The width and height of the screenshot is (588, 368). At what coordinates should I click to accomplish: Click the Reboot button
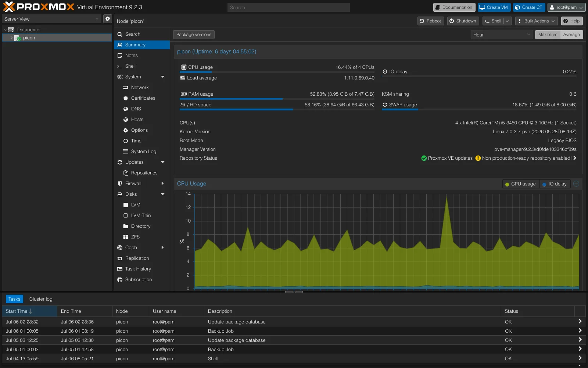(431, 21)
